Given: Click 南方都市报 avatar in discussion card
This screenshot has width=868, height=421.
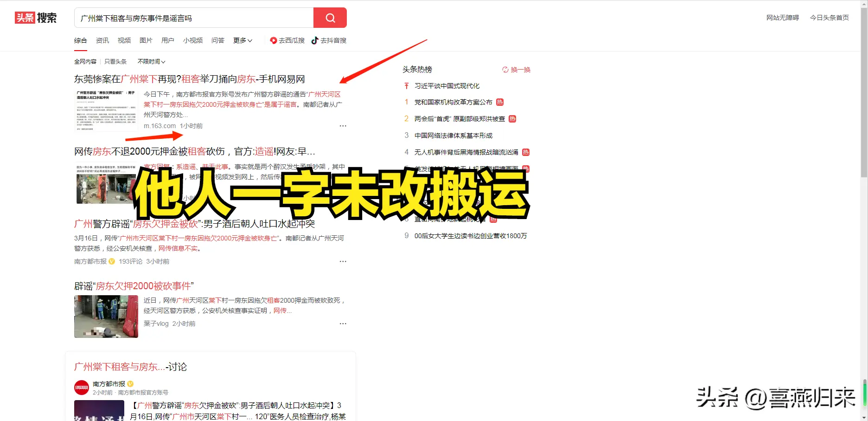Looking at the screenshot, I should 82,388.
